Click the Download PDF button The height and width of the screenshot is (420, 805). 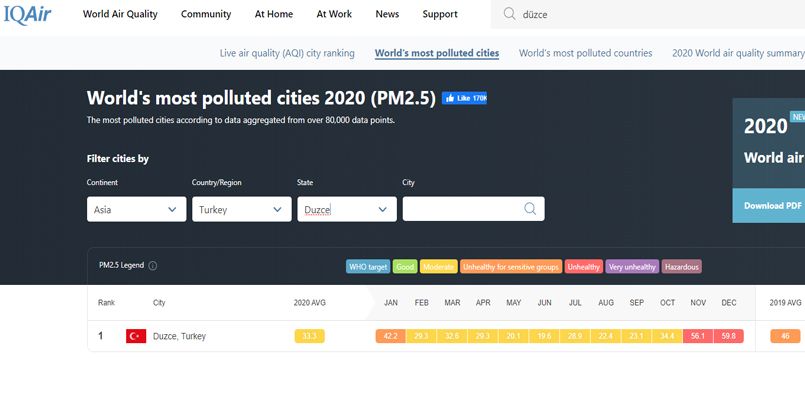tap(769, 205)
